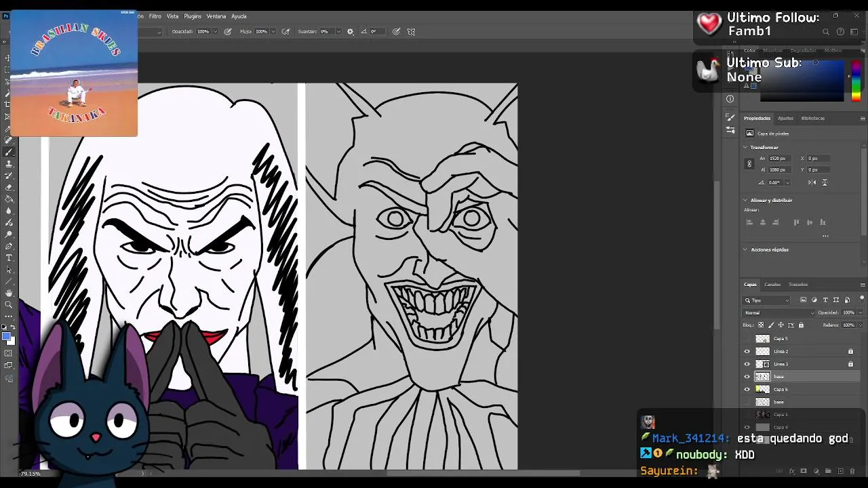This screenshot has width=868, height=488.
Task: Open the Ayuda menu
Action: pos(239,16)
